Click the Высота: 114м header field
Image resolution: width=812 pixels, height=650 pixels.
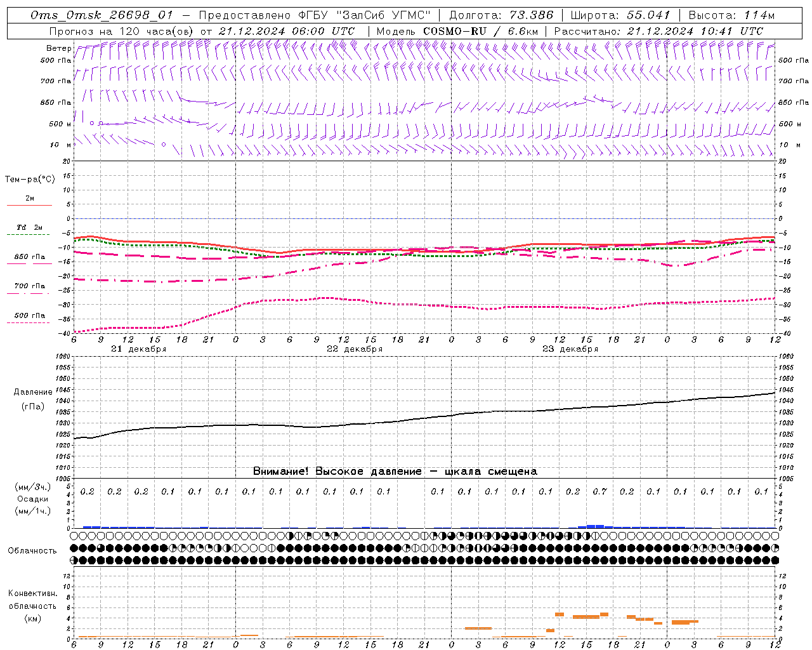(731, 15)
